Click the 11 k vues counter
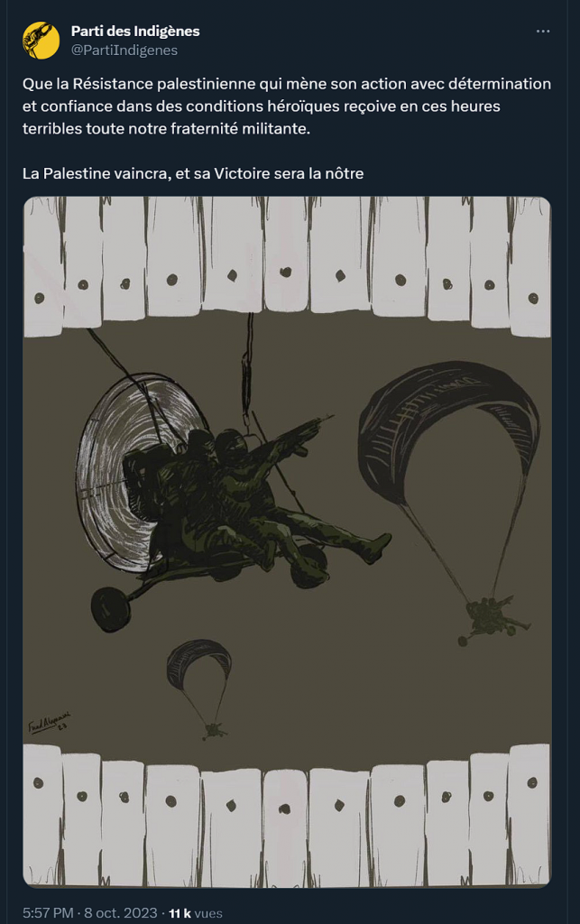580x924 pixels. tap(196, 913)
